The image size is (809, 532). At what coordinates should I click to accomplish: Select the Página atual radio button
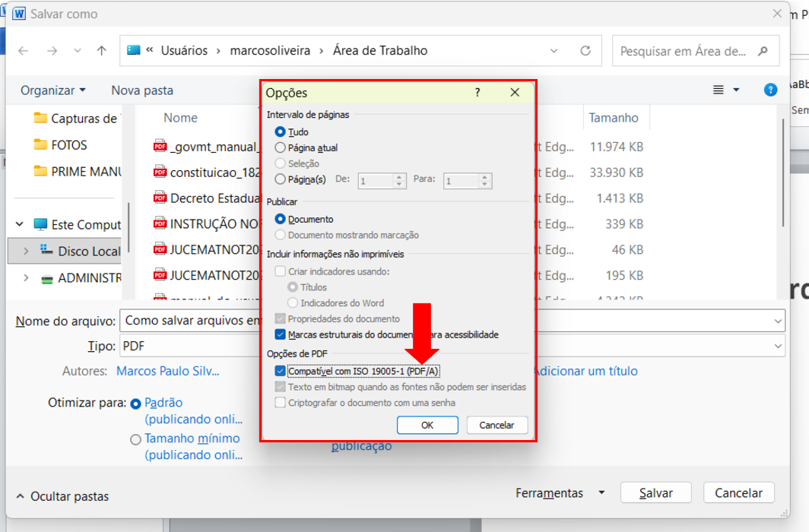(281, 148)
